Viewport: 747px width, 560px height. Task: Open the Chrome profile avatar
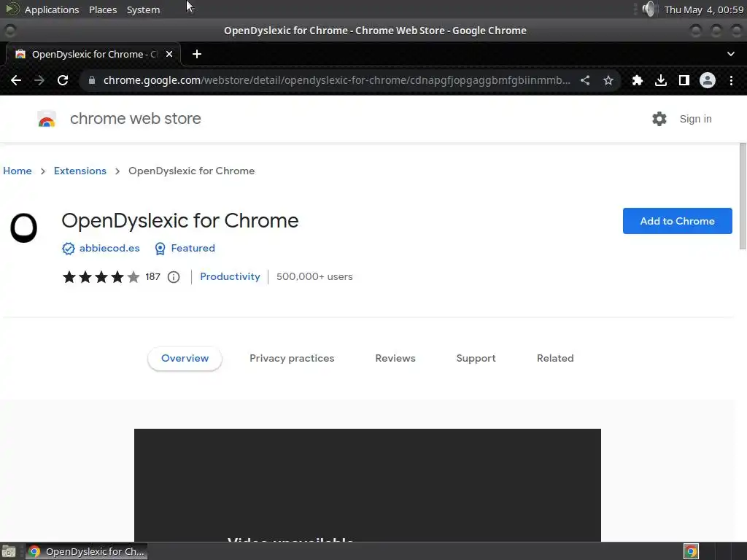point(708,80)
